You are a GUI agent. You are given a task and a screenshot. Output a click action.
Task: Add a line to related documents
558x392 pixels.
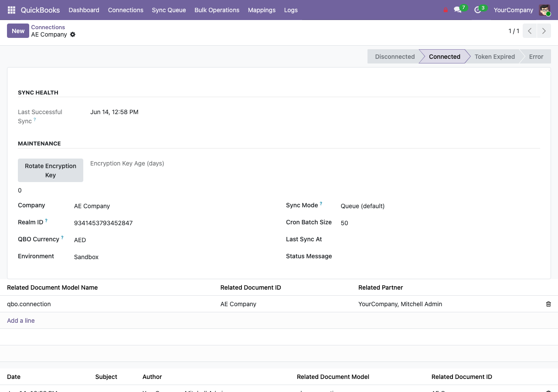point(21,321)
